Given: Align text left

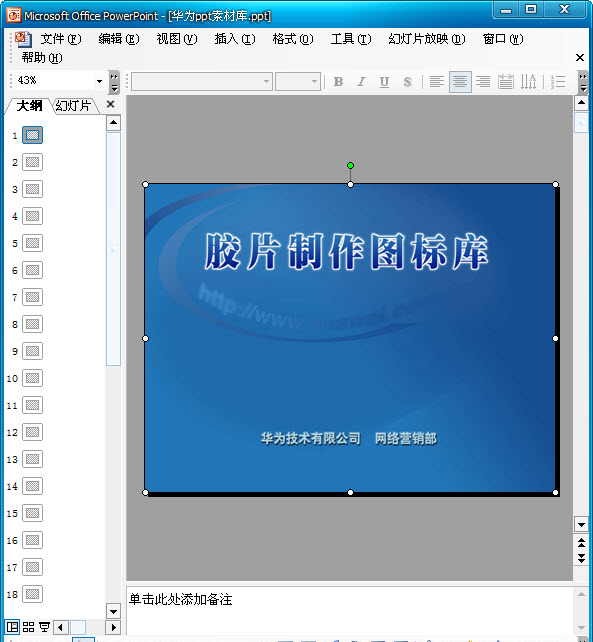Looking at the screenshot, I should (x=437, y=81).
